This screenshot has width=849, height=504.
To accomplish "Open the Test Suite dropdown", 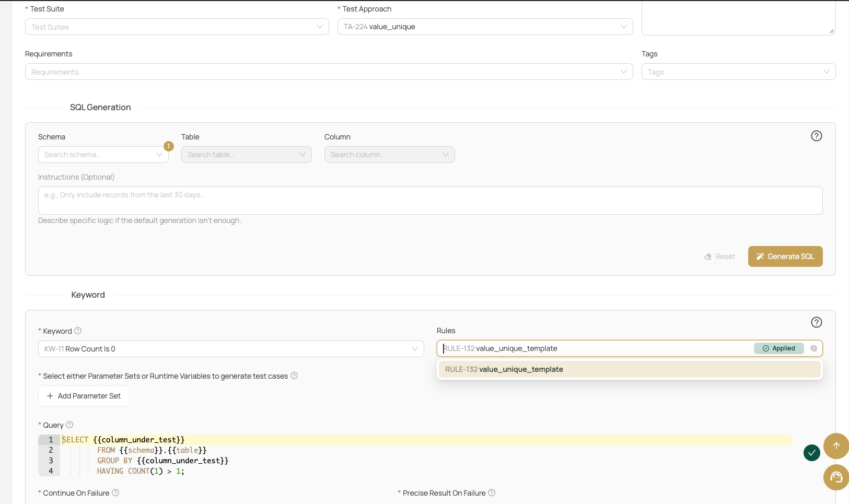I will pos(177,27).
